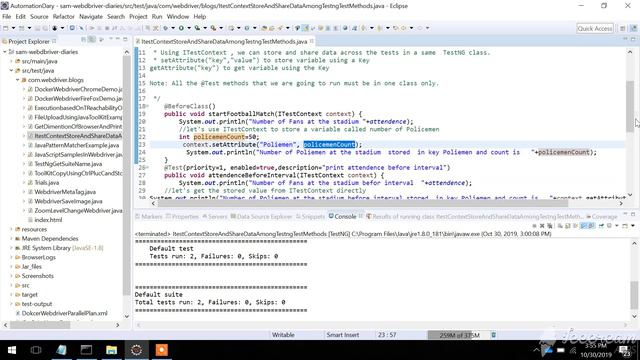The height and width of the screenshot is (360, 640).
Task: Maximize the Console panel
Action: 633,214
